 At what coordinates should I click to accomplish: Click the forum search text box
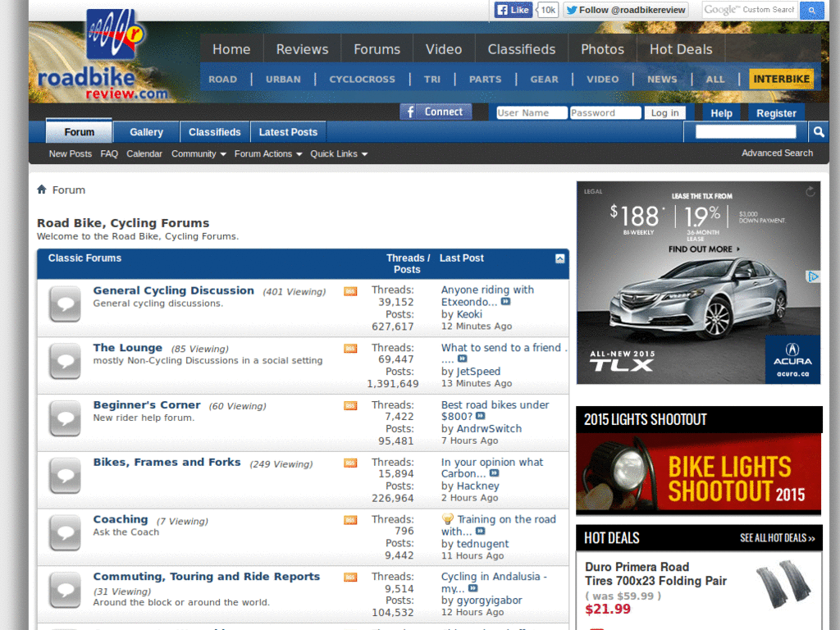pos(746,132)
